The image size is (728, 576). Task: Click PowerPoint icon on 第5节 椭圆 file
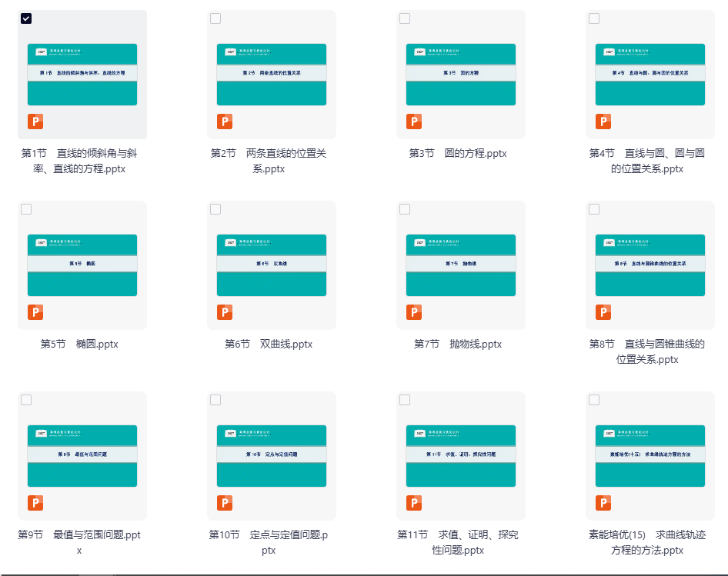(35, 312)
